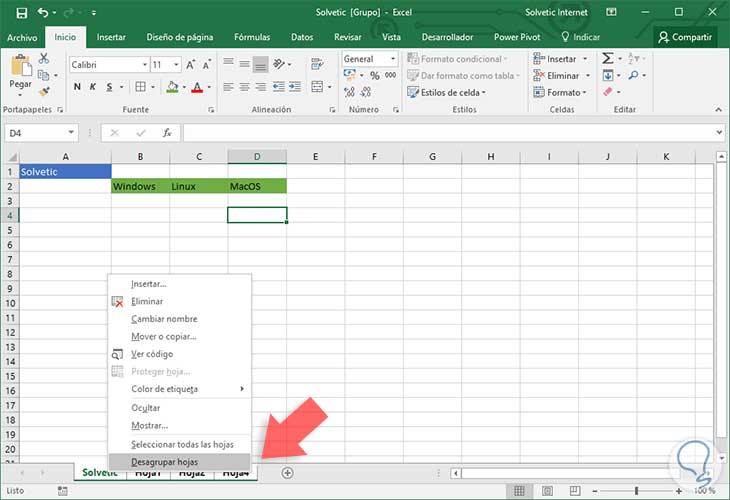Expand the formula bar
Image resolution: width=730 pixels, height=500 pixels.
[x=719, y=133]
